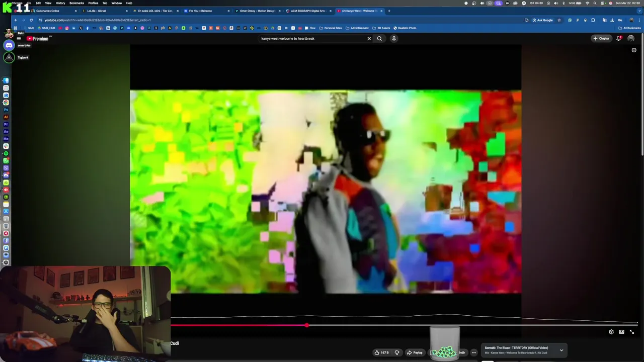This screenshot has height=362, width=644.
Task: Share the video using Paylaş button
Action: pyautogui.click(x=415, y=352)
